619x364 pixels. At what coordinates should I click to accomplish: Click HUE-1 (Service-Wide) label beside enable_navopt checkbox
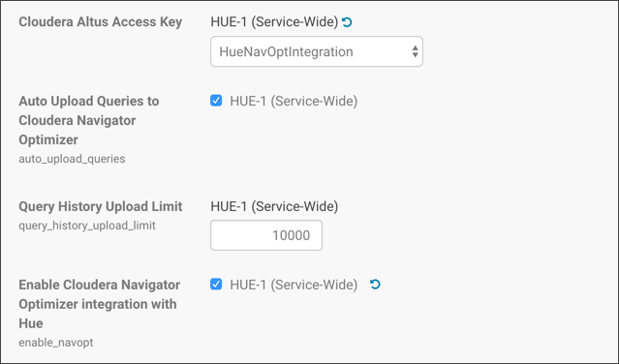tap(294, 285)
